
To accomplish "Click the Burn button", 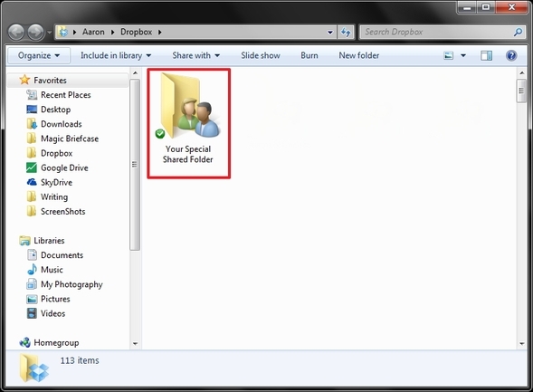I will [x=309, y=55].
